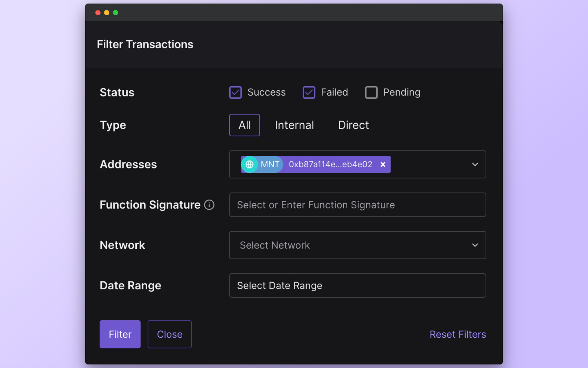This screenshot has width=588, height=368.
Task: Click the selected address tag 0xb87a114e...eb4e02
Action: coord(330,164)
